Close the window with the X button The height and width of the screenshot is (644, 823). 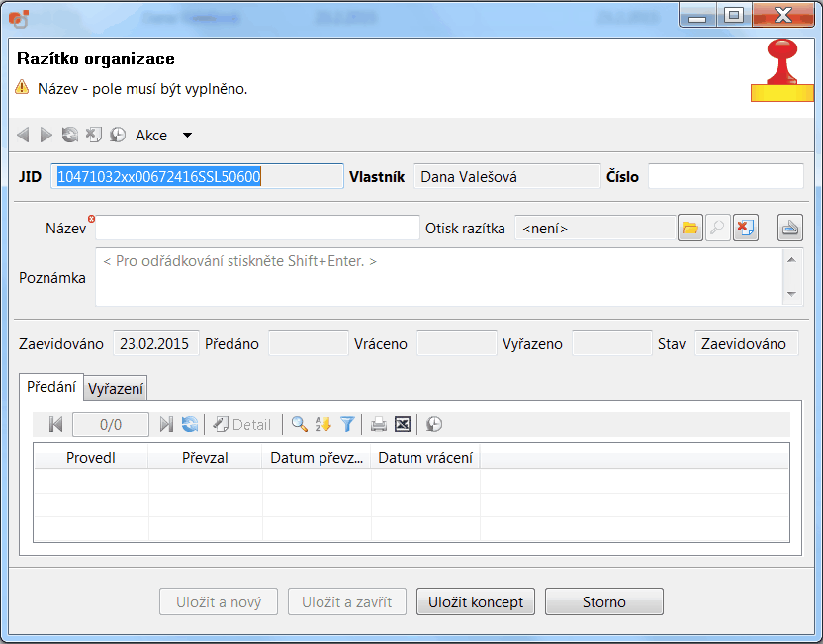click(x=783, y=15)
